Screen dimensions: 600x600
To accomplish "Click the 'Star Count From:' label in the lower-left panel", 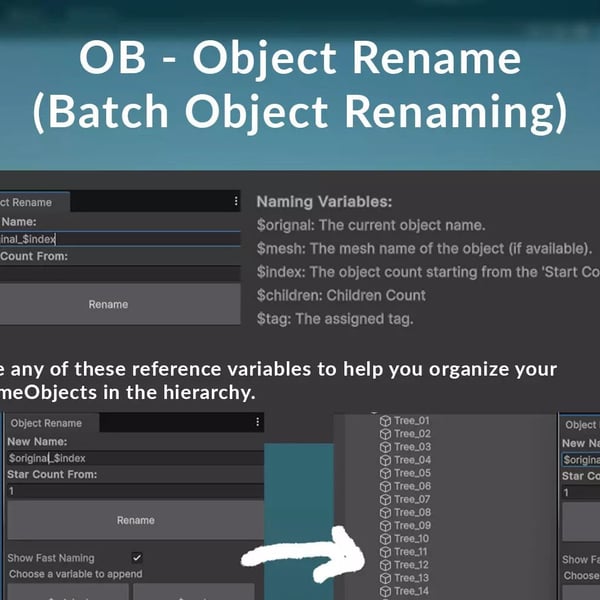I will coord(52,474).
